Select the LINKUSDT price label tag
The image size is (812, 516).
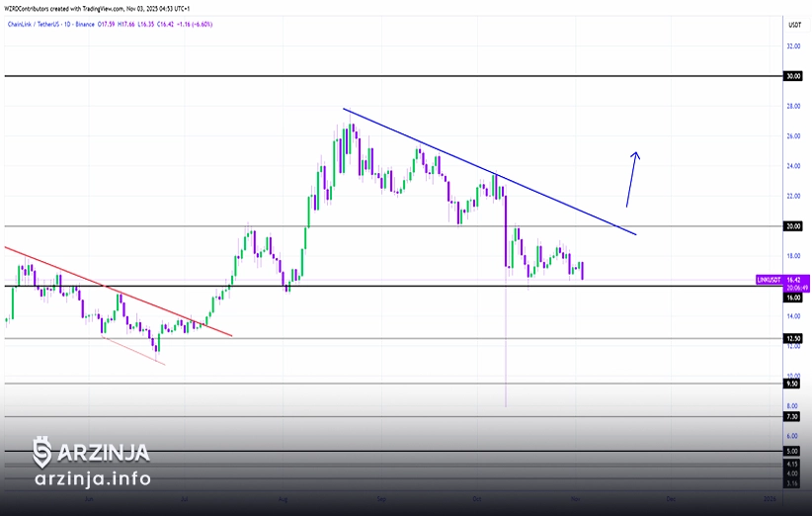(x=768, y=280)
